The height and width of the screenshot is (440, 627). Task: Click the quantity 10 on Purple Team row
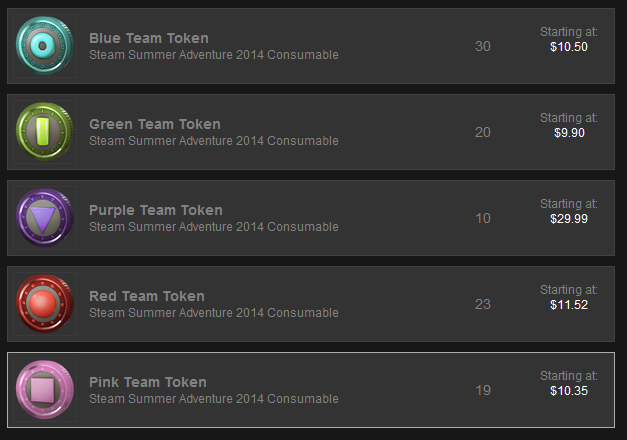point(483,218)
